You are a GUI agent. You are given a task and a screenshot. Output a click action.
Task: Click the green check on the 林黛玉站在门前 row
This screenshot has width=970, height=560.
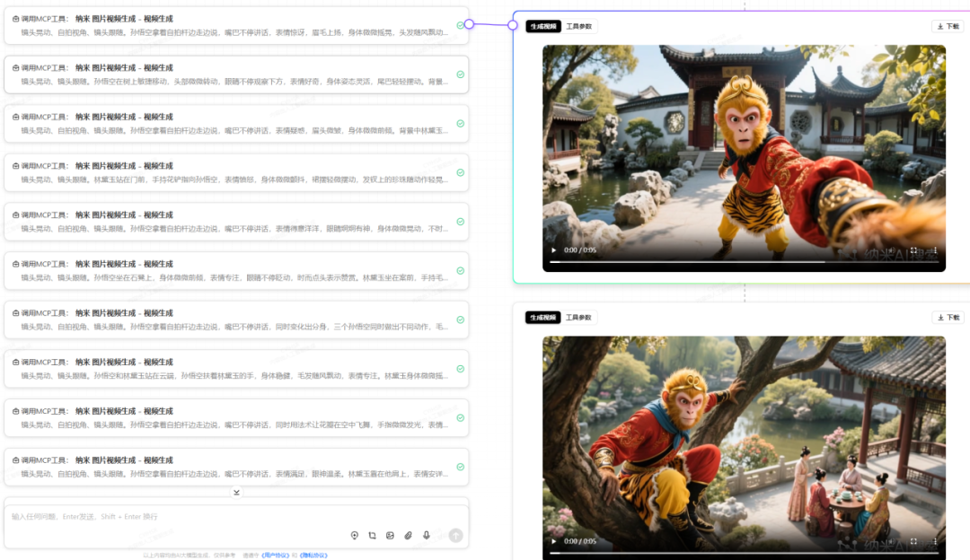(x=460, y=172)
